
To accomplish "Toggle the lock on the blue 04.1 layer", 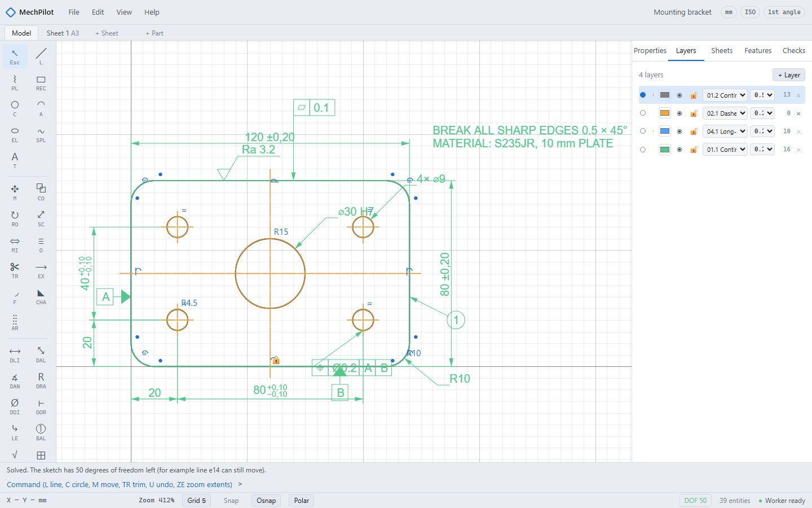I will pyautogui.click(x=694, y=132).
